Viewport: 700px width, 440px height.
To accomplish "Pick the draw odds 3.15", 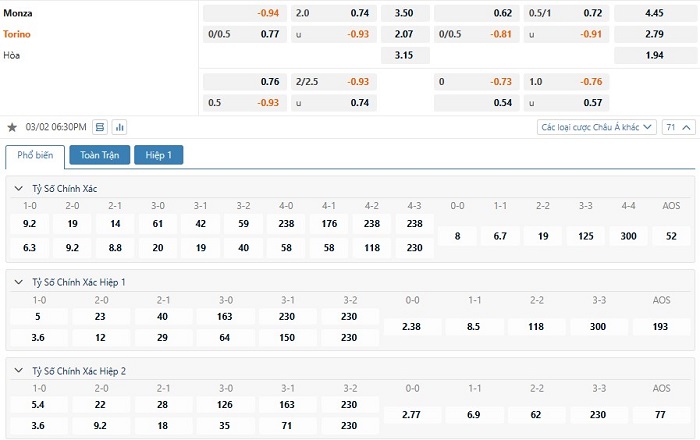I will [404, 54].
